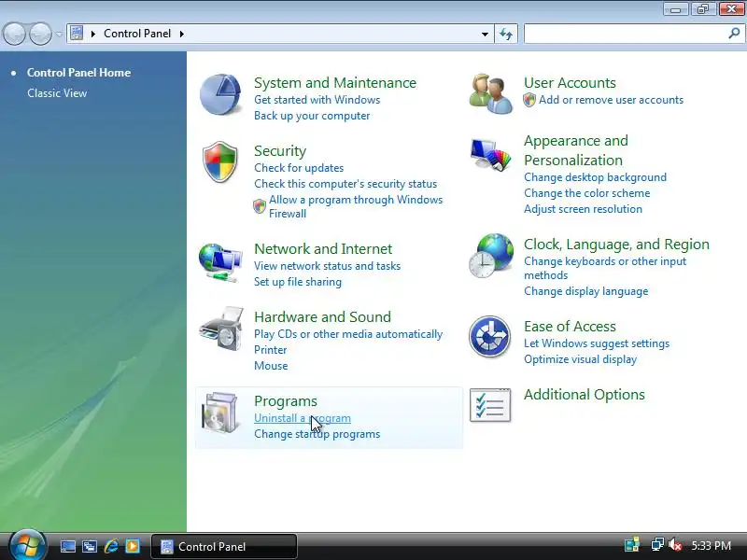Open the Windows Start orb
Screen dimensions: 747x560
pos(28,545)
